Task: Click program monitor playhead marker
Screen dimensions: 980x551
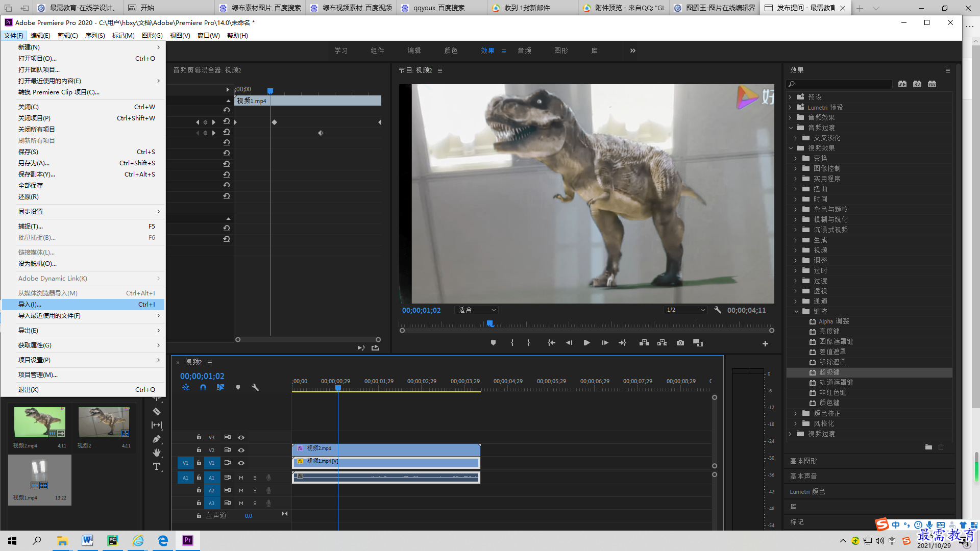Action: pos(490,323)
